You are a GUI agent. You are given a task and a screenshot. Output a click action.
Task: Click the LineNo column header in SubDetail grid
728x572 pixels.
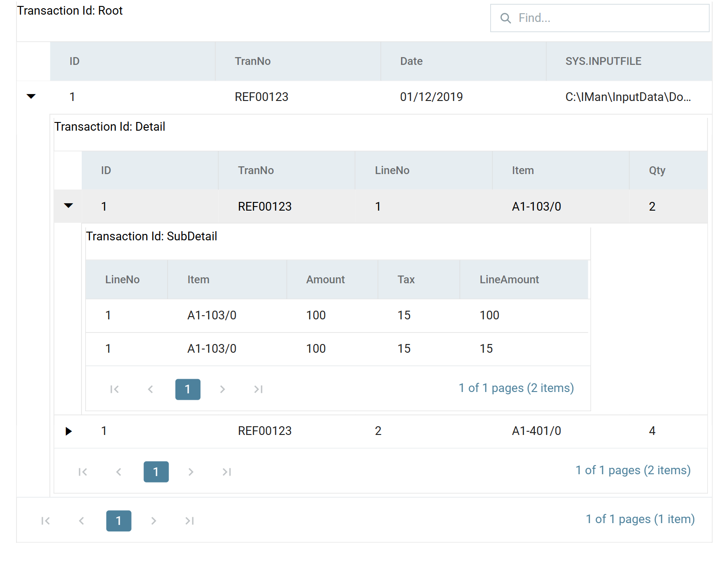tap(127, 280)
